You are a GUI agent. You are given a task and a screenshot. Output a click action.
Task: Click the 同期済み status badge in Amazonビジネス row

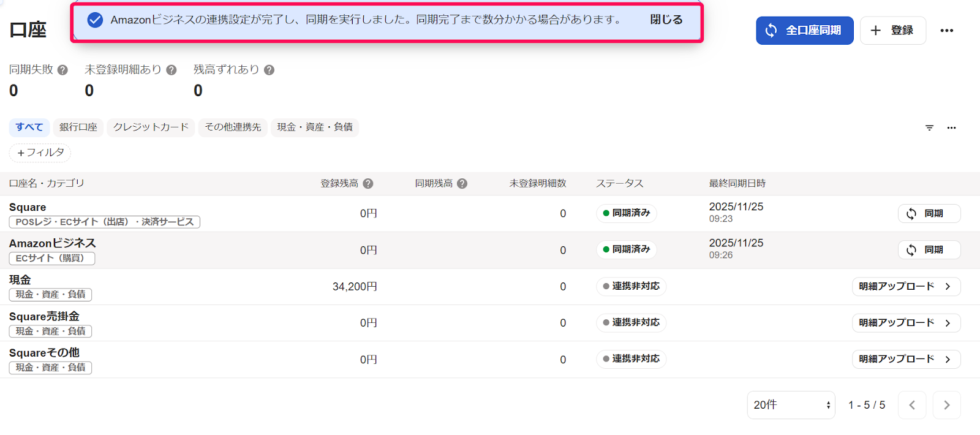(627, 249)
